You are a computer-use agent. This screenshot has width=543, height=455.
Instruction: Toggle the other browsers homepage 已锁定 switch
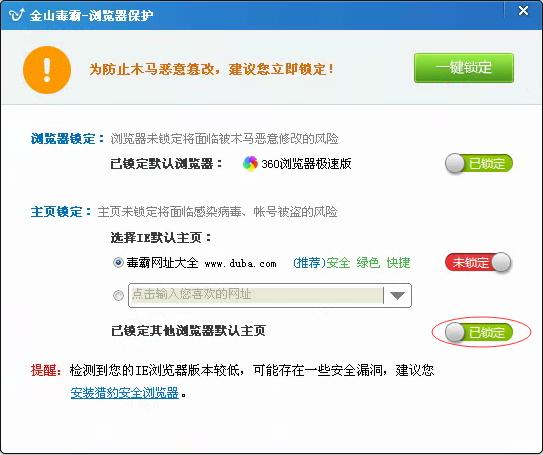point(479,332)
